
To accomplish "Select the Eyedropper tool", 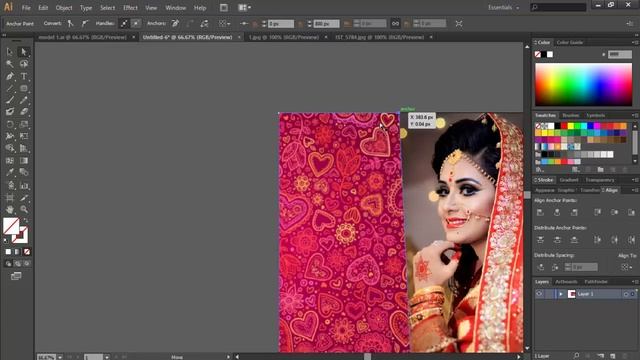I will [9, 173].
